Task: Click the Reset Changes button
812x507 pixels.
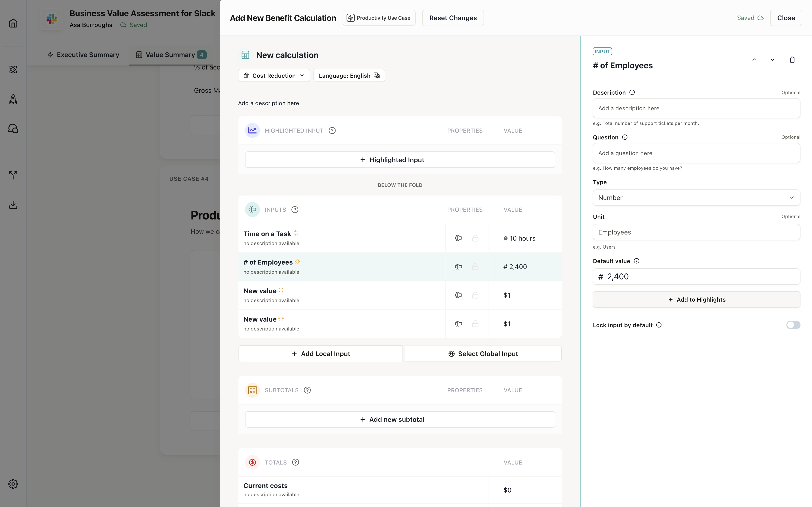Action: [x=453, y=18]
